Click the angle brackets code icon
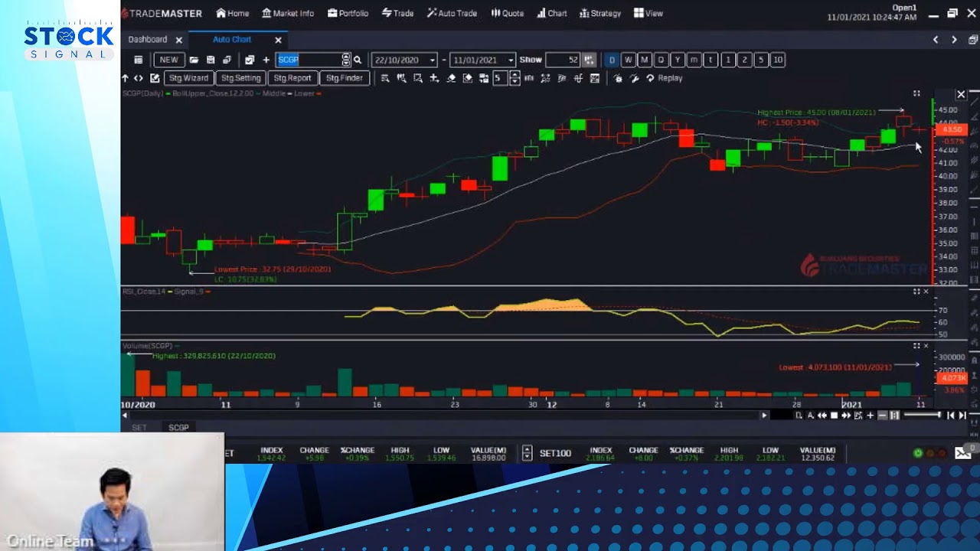 click(139, 78)
